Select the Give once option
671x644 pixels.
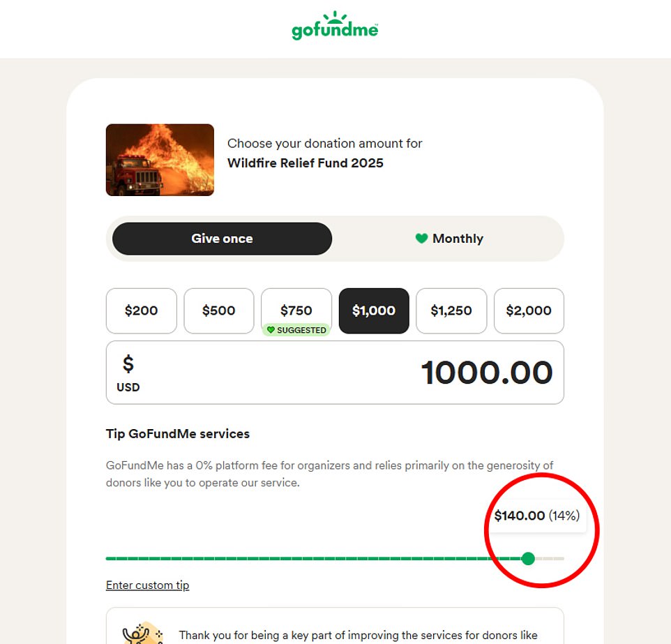[x=222, y=238]
